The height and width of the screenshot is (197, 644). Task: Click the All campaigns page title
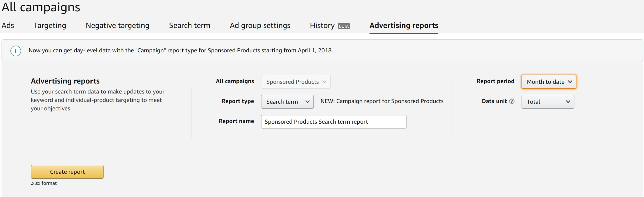41,7
